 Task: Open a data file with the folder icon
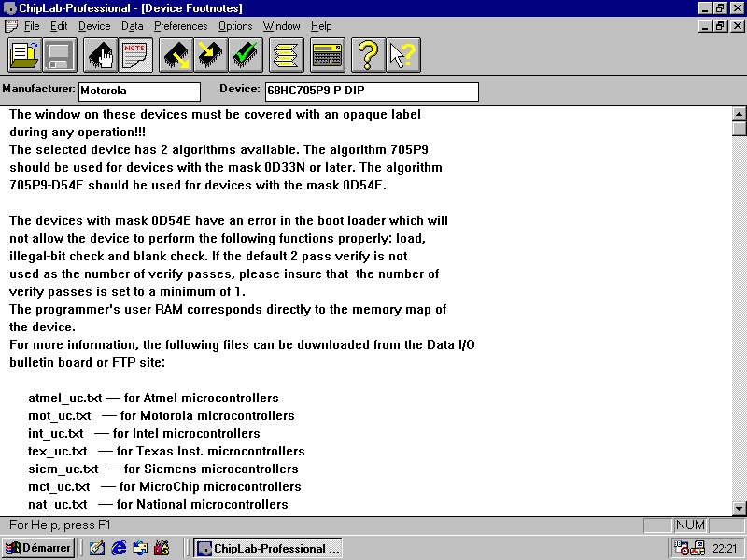point(25,55)
